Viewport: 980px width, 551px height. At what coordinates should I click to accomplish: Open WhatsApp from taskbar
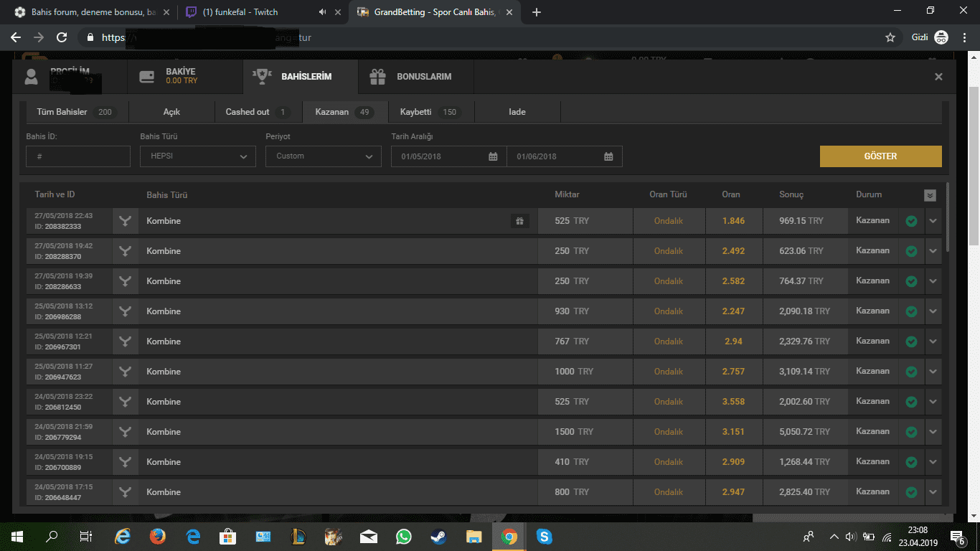(x=404, y=537)
